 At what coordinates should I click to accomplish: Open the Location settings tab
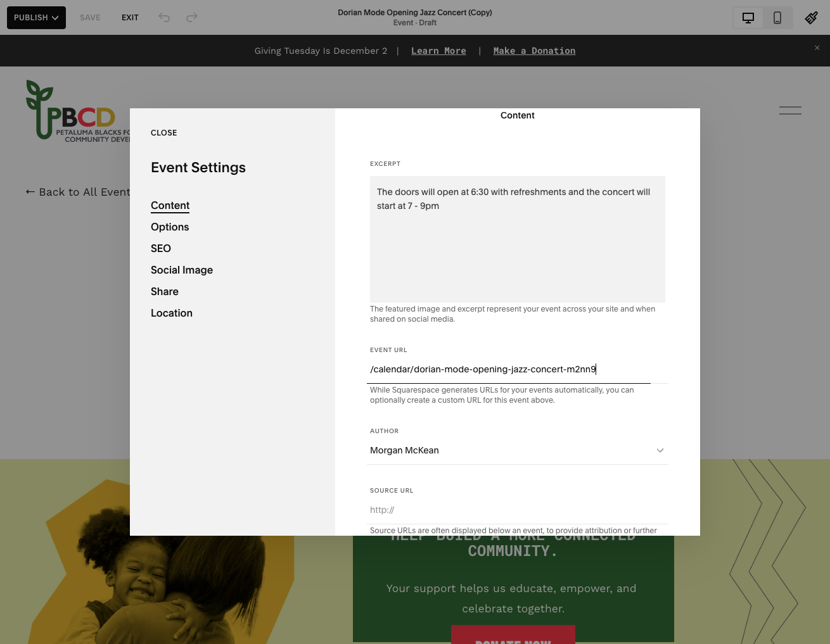pos(172,313)
